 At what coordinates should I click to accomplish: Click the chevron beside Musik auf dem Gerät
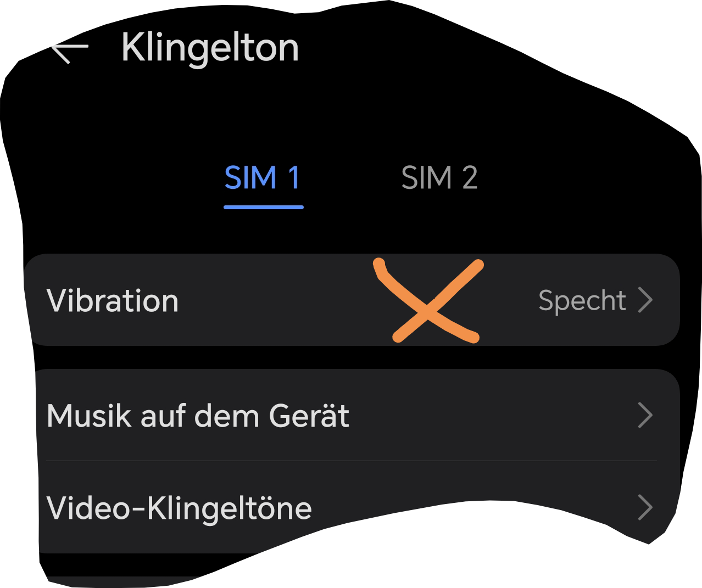tap(645, 416)
